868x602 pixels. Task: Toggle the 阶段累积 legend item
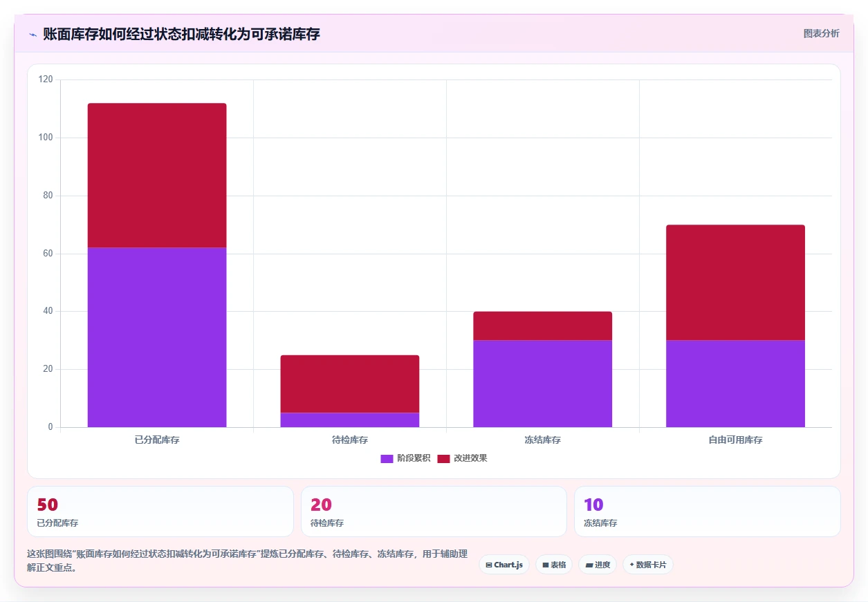(405, 458)
